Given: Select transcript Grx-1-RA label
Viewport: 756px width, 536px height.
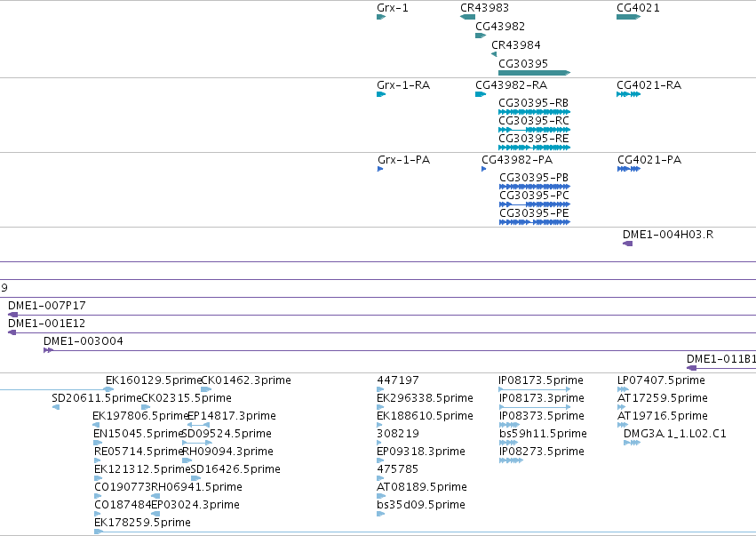Looking at the screenshot, I should [403, 85].
